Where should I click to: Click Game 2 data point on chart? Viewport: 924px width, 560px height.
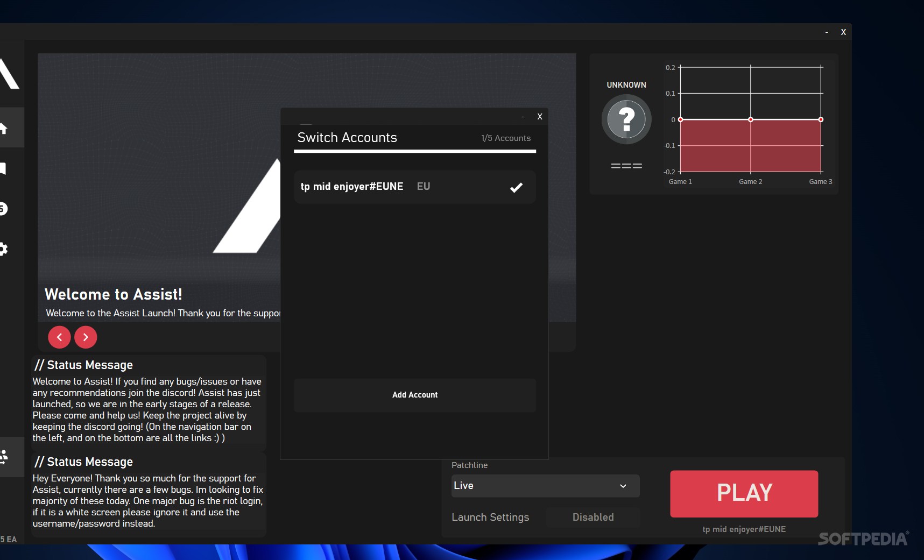(750, 119)
